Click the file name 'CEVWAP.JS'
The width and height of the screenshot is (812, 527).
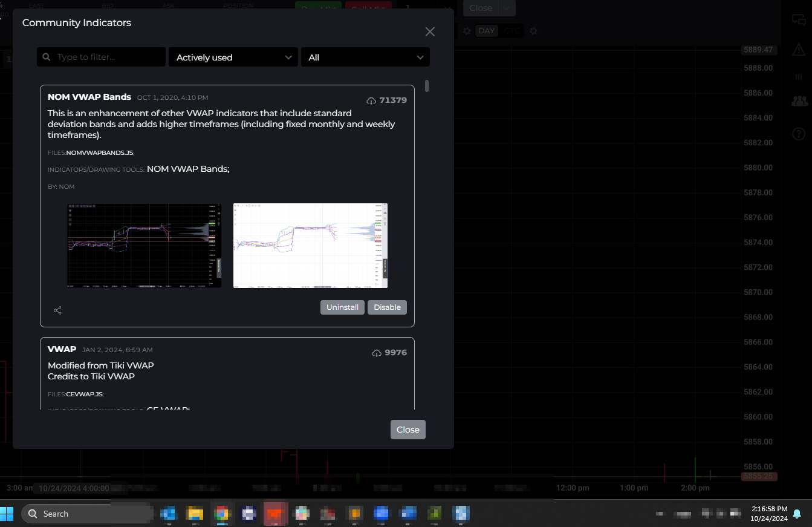click(x=85, y=394)
